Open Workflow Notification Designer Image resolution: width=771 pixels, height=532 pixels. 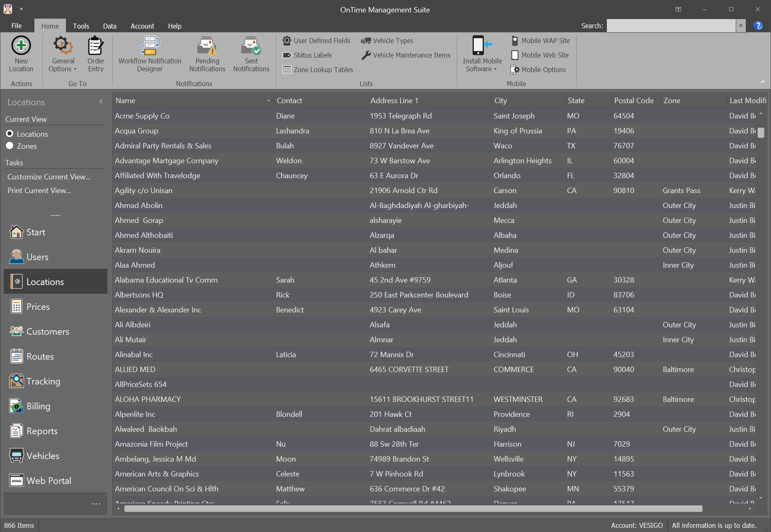[150, 55]
